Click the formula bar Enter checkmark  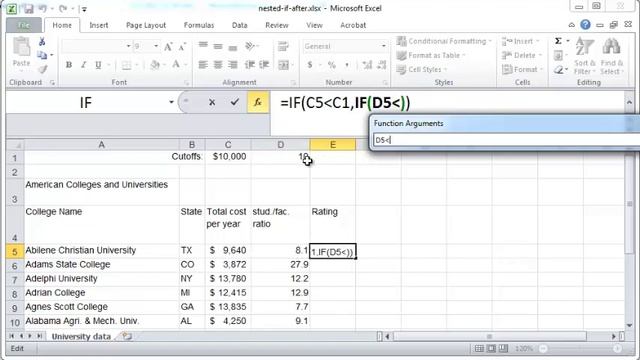[234, 102]
